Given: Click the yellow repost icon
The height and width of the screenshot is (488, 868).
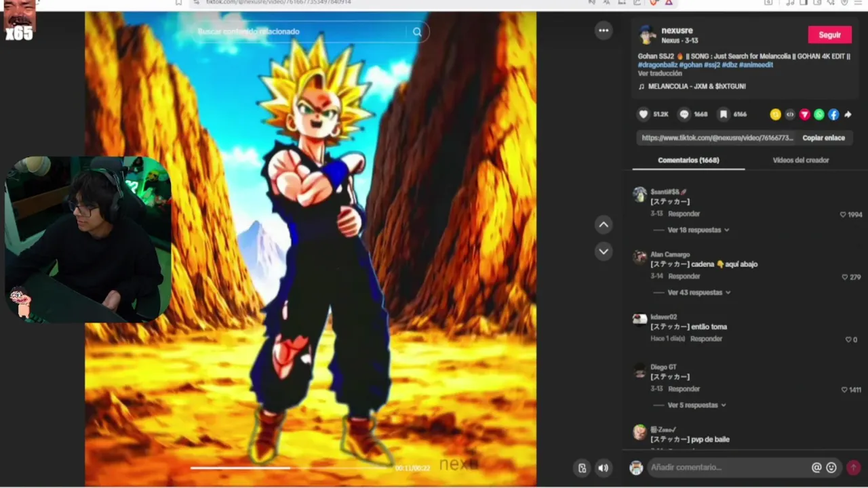Looking at the screenshot, I should coord(775,115).
